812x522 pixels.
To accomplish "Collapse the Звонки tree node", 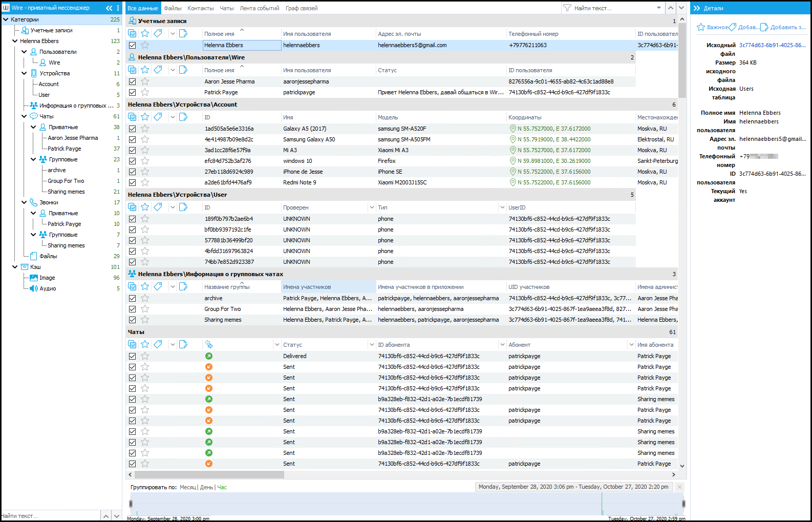I will click(24, 202).
